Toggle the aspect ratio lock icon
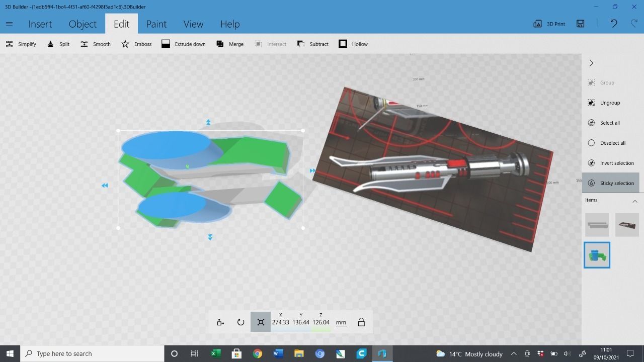This screenshot has height=362, width=644. pos(361,322)
